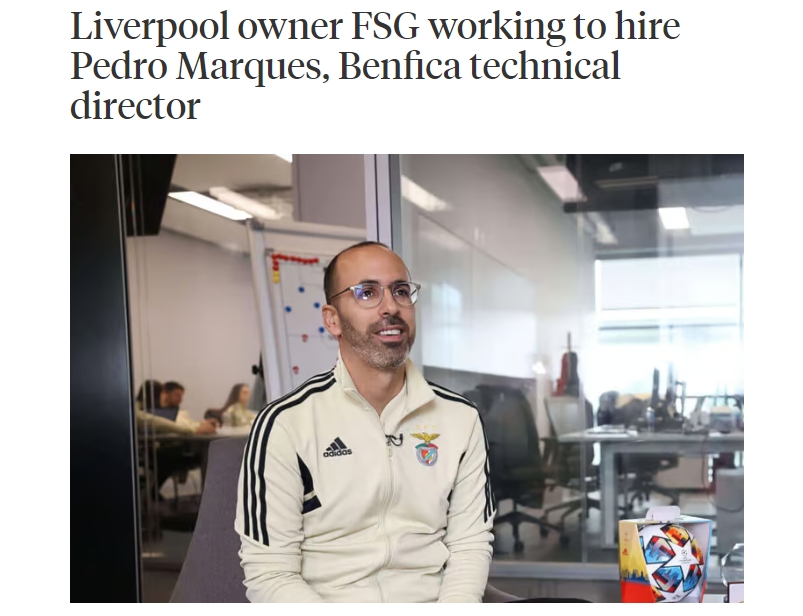Viewport: 803px width, 616px height.
Task: Click the Benfica crest on the jacket
Action: tap(425, 448)
